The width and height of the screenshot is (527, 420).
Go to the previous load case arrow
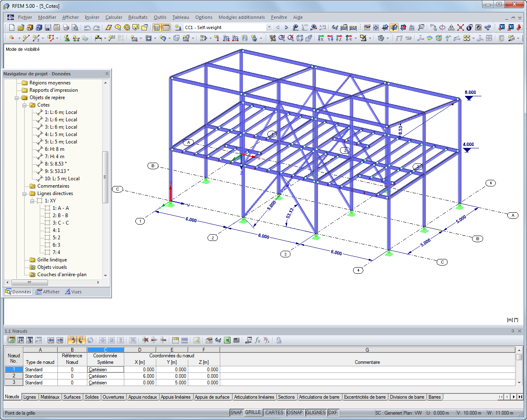click(278, 27)
